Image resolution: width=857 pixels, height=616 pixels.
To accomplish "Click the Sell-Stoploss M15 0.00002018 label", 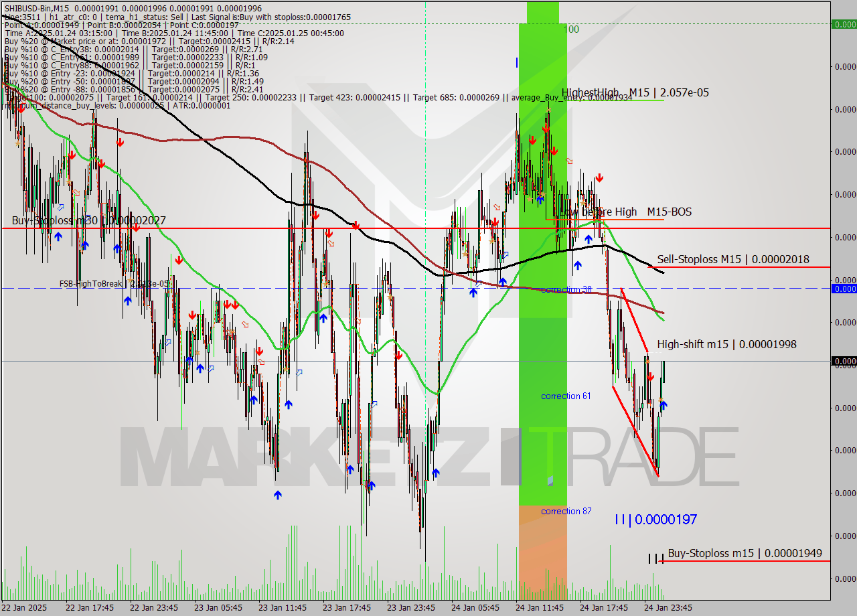I will [x=733, y=259].
